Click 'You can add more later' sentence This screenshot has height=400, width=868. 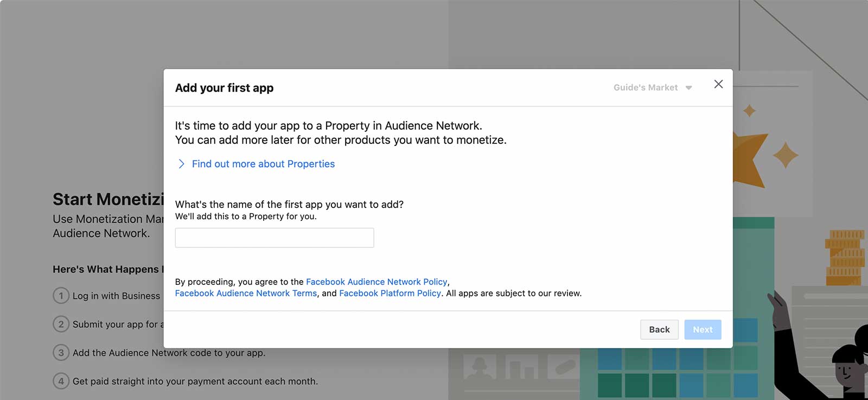pyautogui.click(x=341, y=140)
